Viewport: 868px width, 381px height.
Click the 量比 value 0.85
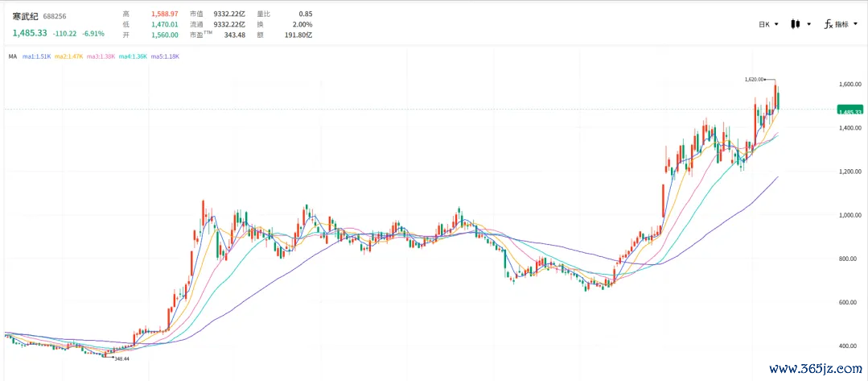point(305,14)
